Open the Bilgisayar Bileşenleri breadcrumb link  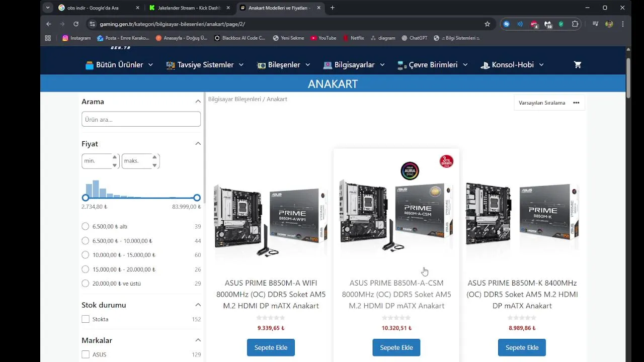[234, 99]
